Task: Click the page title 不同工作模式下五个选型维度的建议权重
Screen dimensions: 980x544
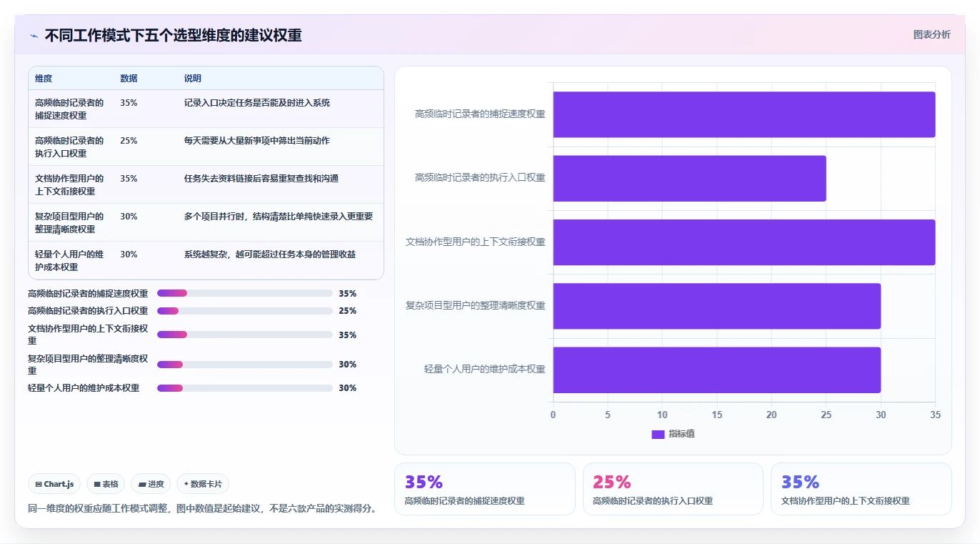Action: click(x=173, y=35)
